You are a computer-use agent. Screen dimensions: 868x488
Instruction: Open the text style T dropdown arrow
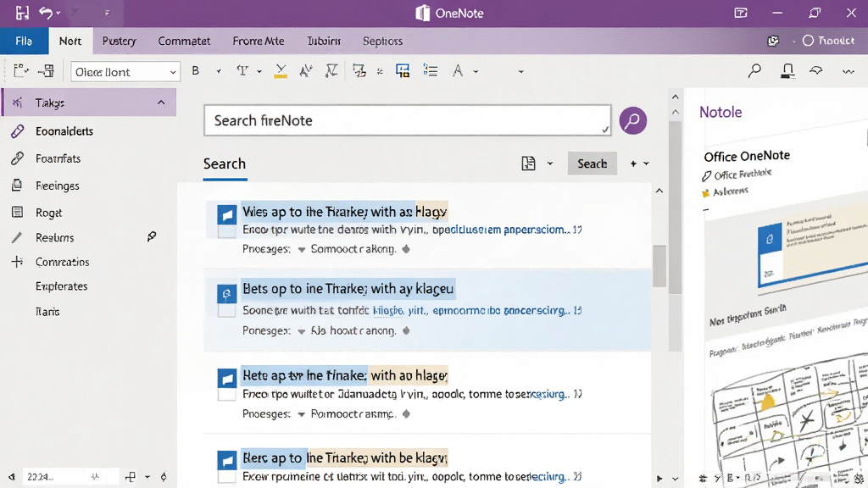point(259,71)
